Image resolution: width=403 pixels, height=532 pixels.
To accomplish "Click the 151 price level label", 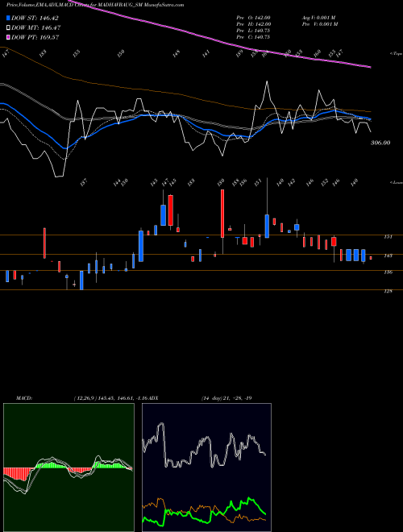I will [388, 237].
